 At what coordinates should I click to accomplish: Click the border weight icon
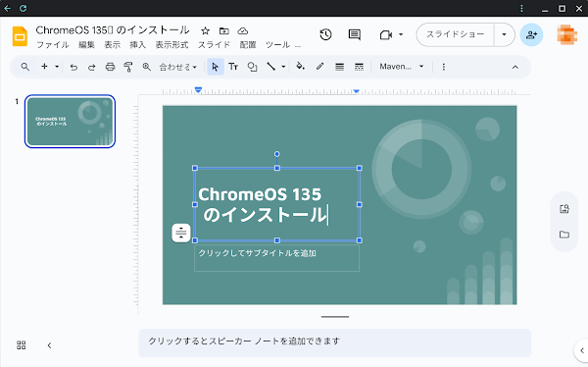point(339,67)
